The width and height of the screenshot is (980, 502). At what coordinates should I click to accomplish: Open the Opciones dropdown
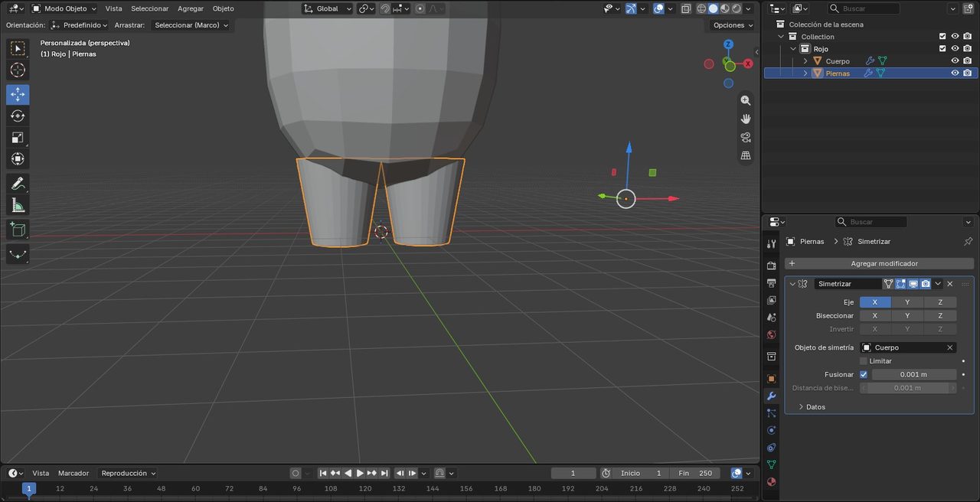point(732,25)
